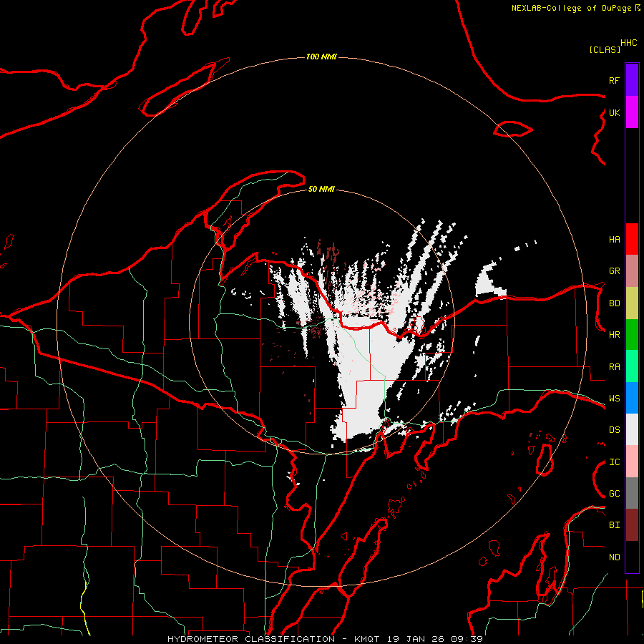This screenshot has height=644, width=644.
Task: Click the GC legend label
Action: pos(614,494)
